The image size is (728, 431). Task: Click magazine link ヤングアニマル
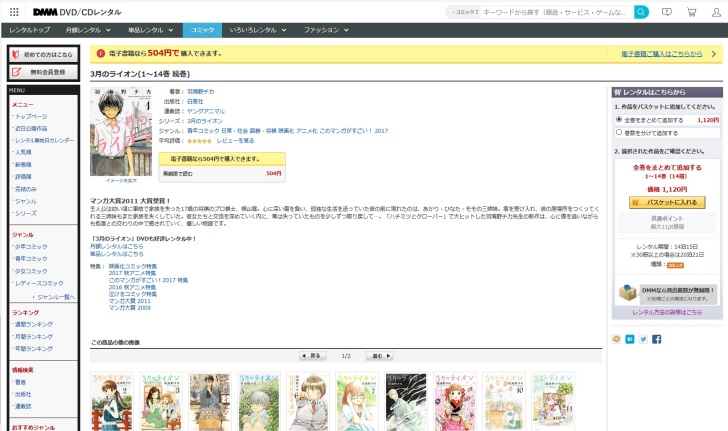point(206,111)
